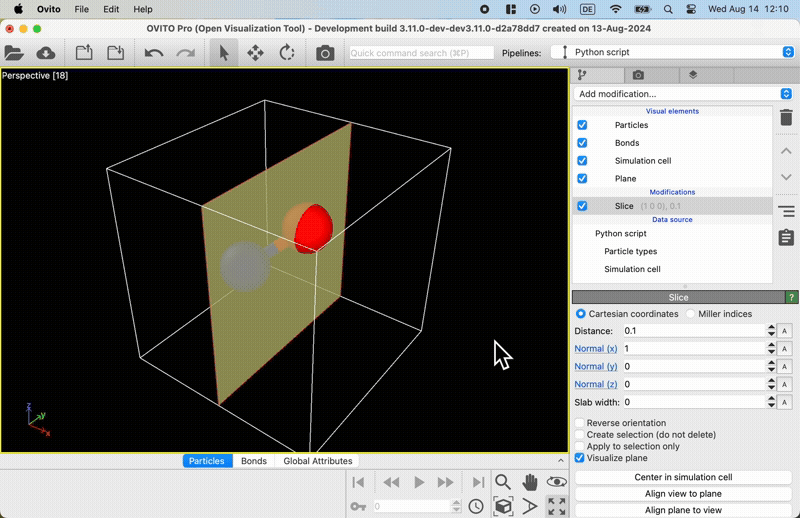Switch to the Global Attributes tab

pyautogui.click(x=317, y=461)
